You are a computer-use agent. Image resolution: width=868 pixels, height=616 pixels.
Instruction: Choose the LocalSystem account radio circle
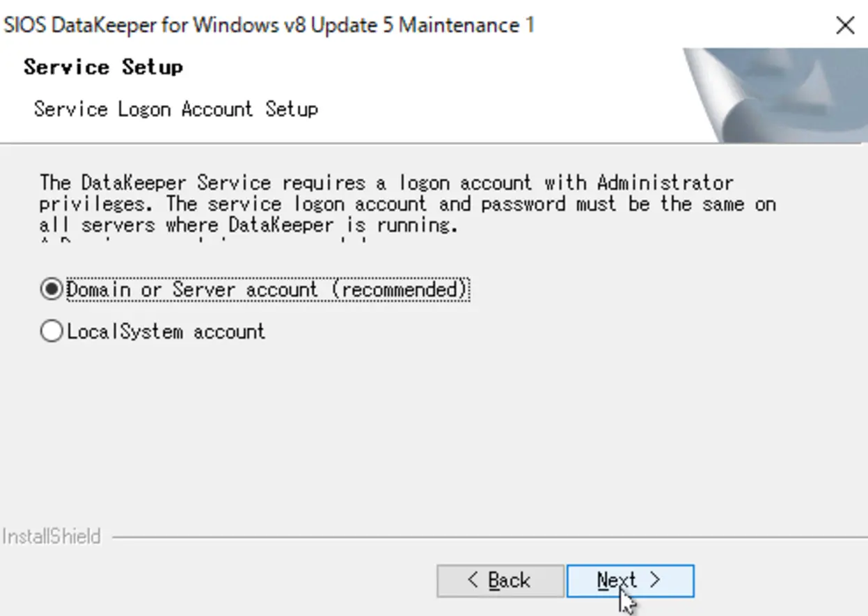pos(52,331)
